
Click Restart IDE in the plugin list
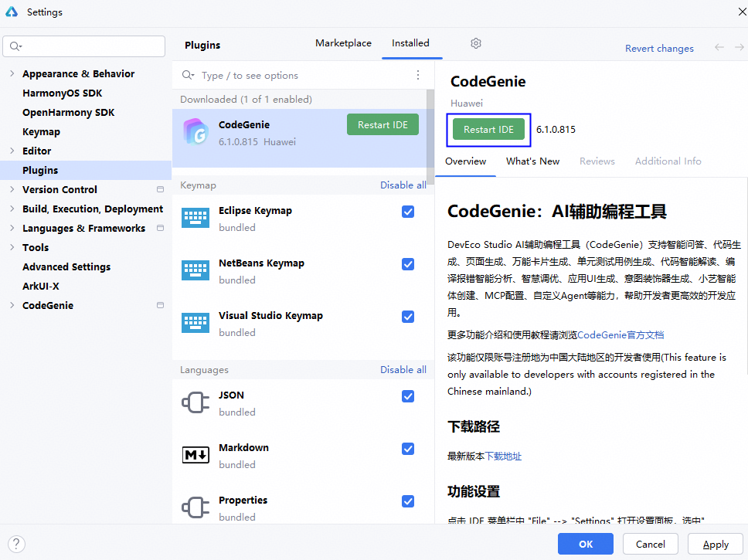click(382, 125)
